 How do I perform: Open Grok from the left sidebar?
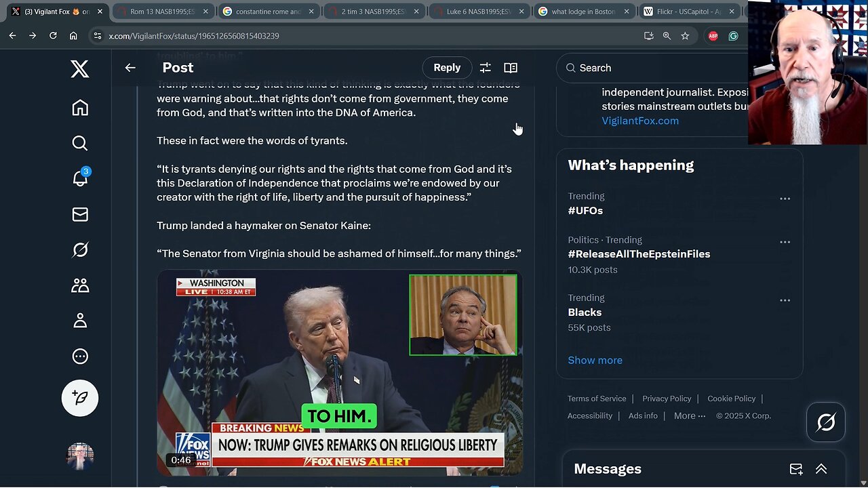tap(80, 250)
